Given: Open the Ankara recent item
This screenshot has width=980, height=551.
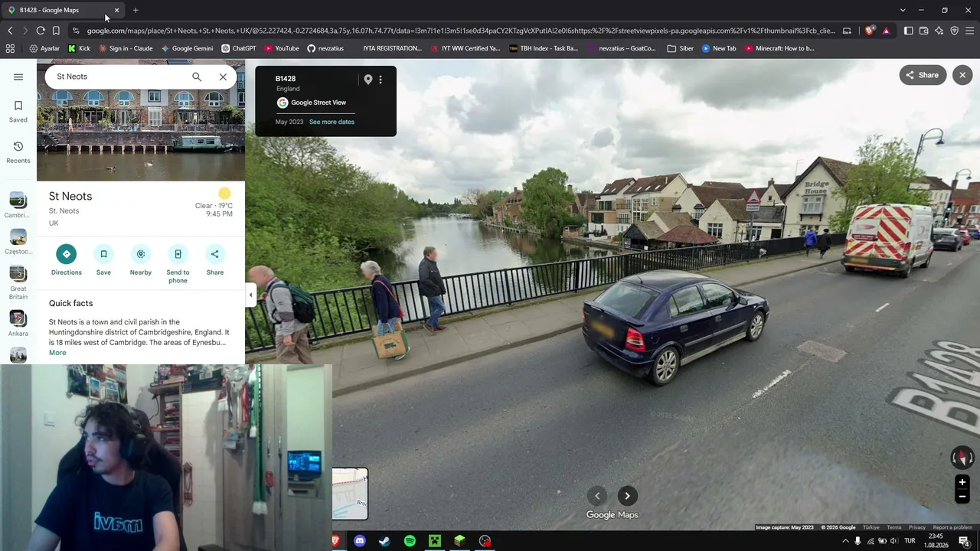Looking at the screenshot, I should (18, 323).
